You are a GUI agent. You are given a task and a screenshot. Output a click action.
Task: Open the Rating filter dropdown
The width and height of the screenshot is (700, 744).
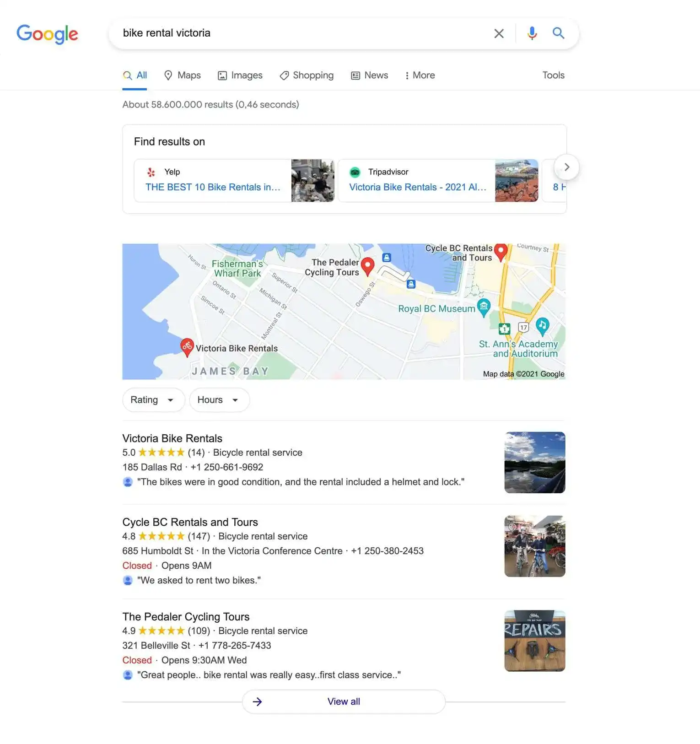[153, 400]
